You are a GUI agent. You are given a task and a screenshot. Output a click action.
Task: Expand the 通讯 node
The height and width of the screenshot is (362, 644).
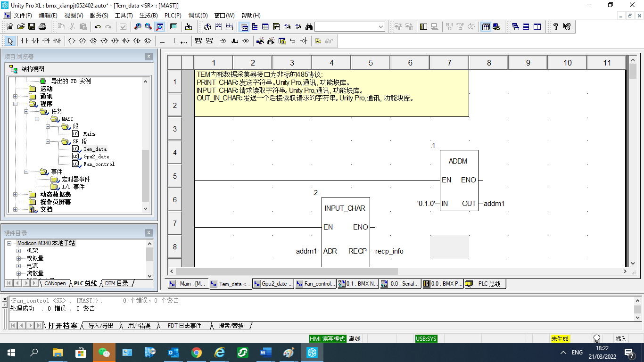click(16, 96)
